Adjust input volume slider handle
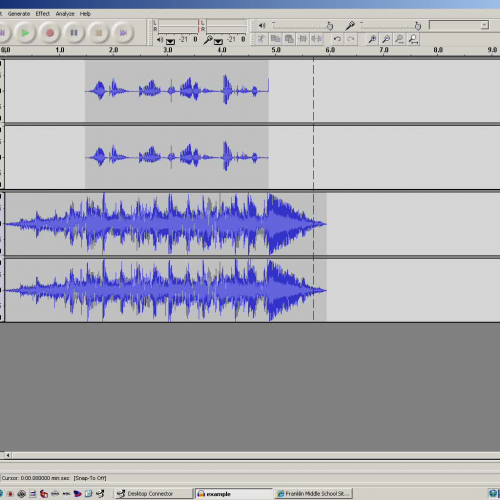The width and height of the screenshot is (500, 500). point(418,26)
